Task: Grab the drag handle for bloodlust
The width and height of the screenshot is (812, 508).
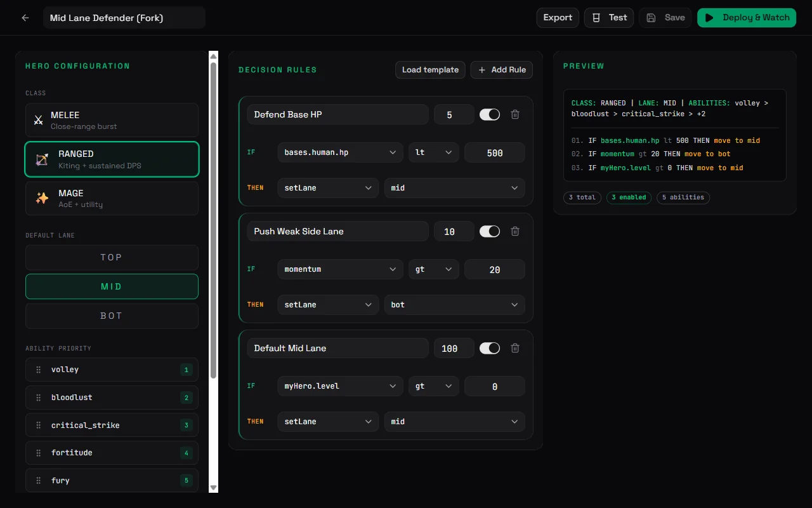Action: point(38,398)
